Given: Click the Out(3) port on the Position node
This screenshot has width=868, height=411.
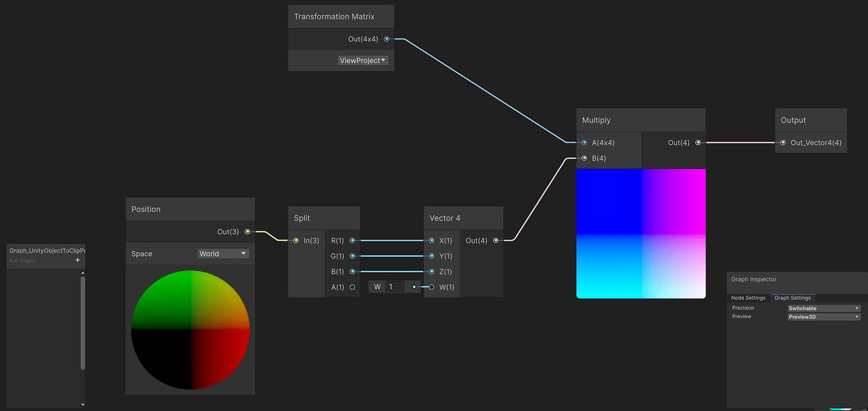Looking at the screenshot, I should pyautogui.click(x=247, y=231).
